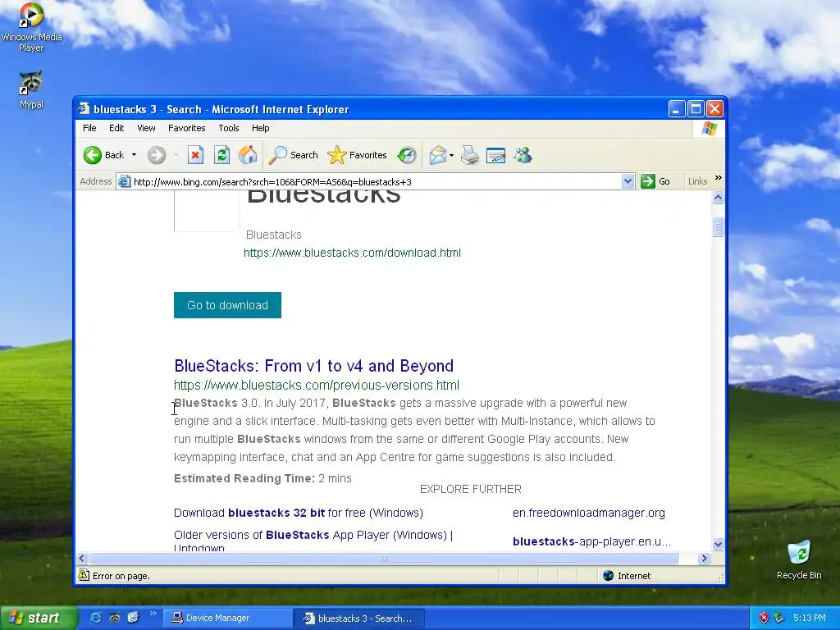Screen dimensions: 840x630
Task: Click the Links toolbar label
Action: click(697, 181)
